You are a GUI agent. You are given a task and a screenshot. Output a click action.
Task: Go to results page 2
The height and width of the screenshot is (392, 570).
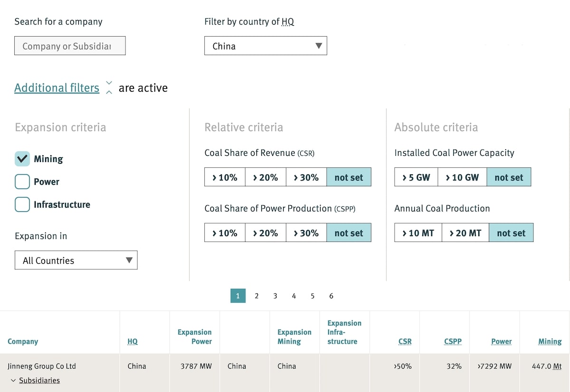[256, 296]
